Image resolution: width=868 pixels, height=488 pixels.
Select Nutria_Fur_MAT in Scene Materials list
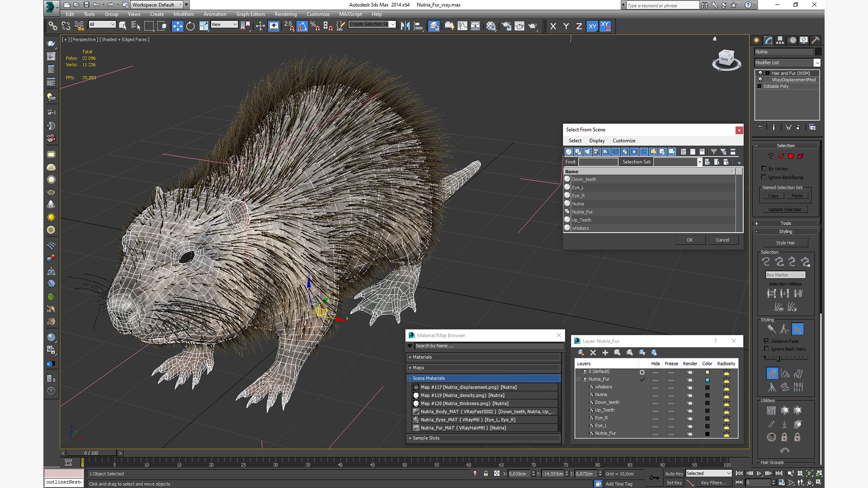pos(484,428)
